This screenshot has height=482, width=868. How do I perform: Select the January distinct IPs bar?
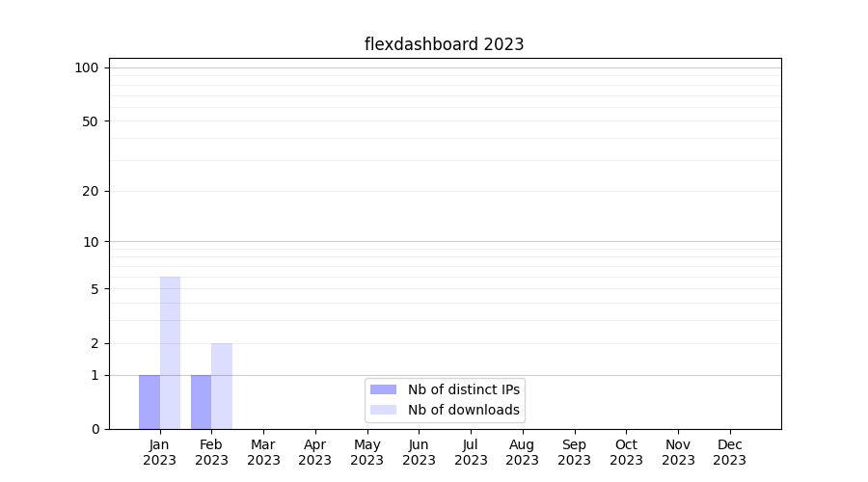pos(149,402)
